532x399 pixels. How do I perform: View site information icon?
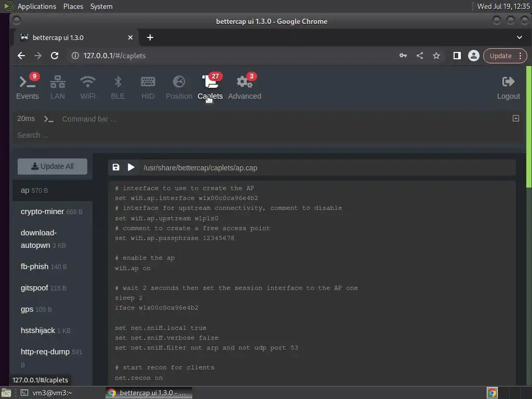75,56
